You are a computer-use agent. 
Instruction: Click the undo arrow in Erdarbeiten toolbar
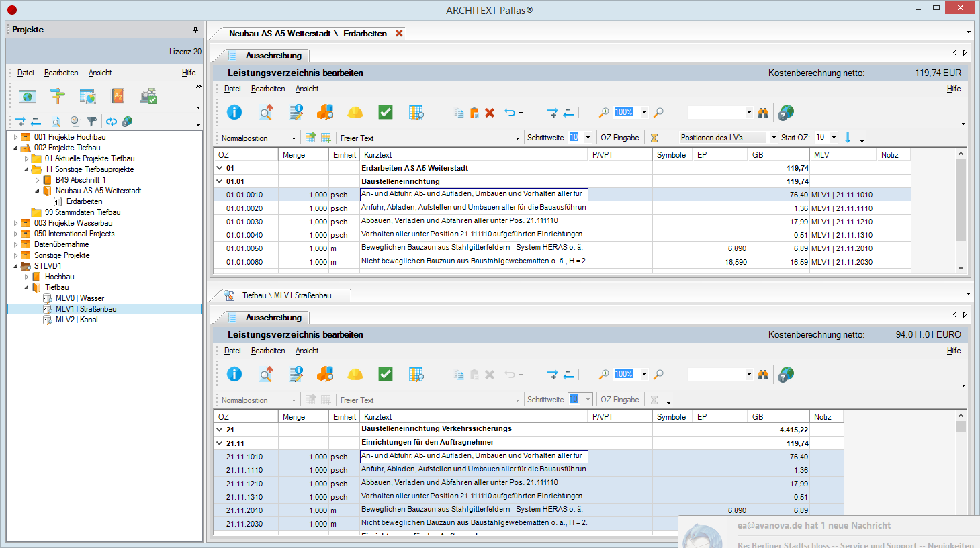(x=510, y=113)
